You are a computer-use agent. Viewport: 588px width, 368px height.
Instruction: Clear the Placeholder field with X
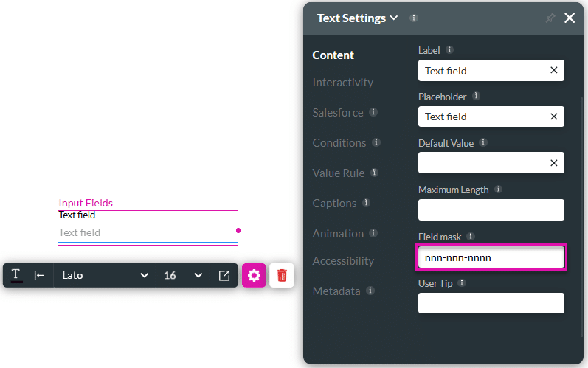click(x=553, y=117)
